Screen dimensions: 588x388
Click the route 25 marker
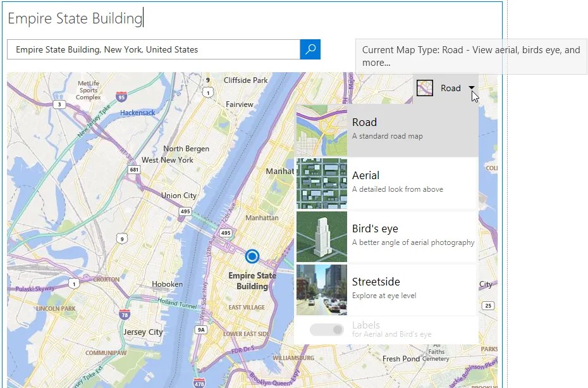(x=488, y=306)
